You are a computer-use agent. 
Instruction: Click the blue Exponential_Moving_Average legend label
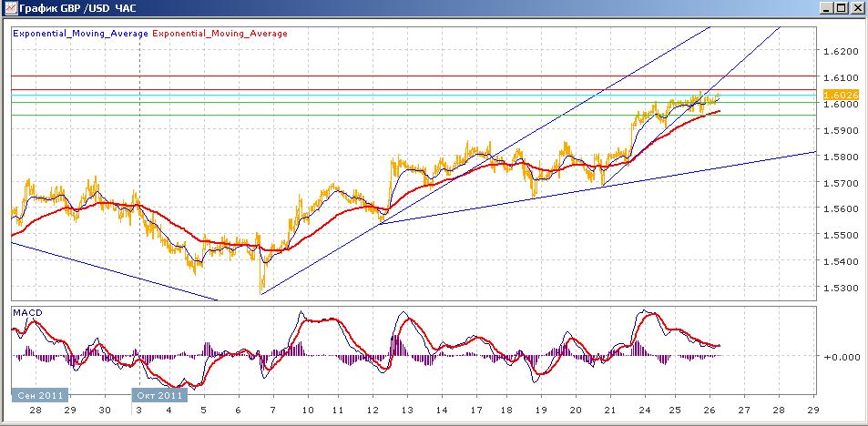pos(80,33)
